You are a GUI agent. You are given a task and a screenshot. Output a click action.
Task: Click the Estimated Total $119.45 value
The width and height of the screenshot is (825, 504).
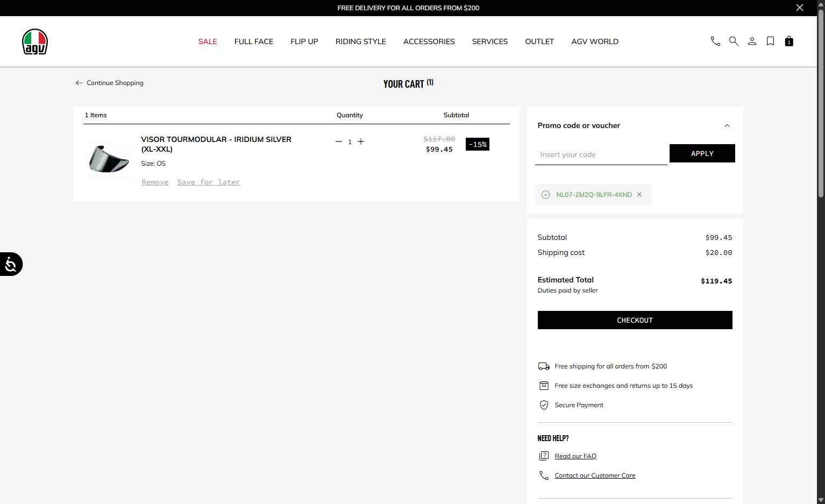716,281
